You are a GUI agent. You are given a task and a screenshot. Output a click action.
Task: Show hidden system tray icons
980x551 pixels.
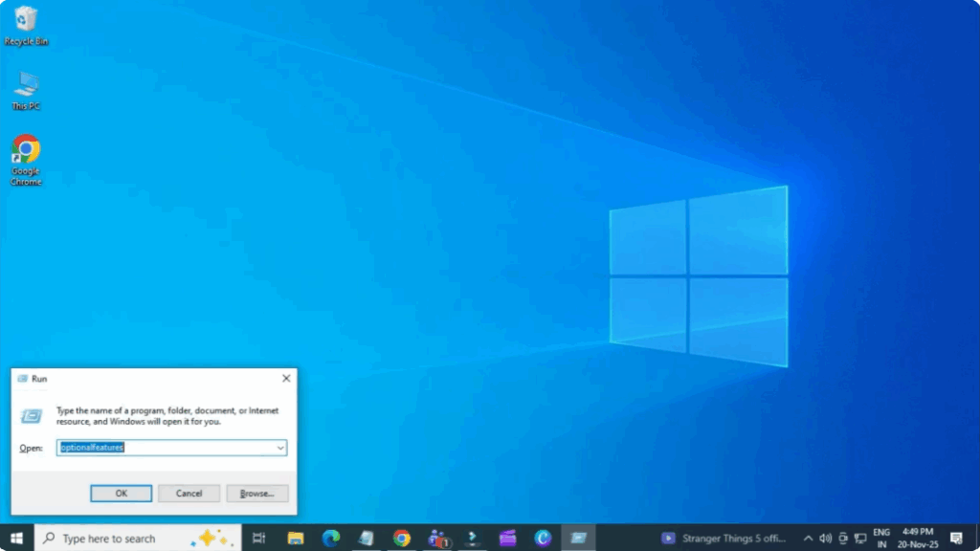[808, 539]
